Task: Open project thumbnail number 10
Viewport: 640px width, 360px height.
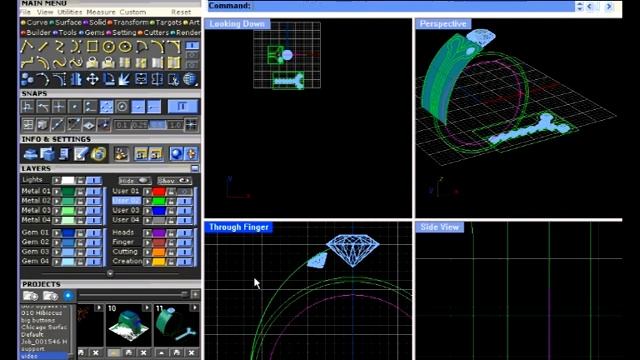Action: pyautogui.click(x=129, y=325)
